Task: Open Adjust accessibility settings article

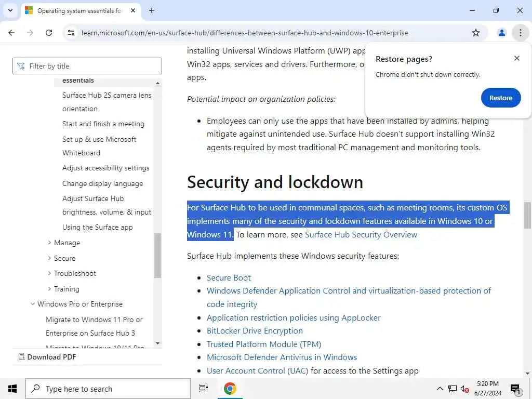Action: (105, 168)
